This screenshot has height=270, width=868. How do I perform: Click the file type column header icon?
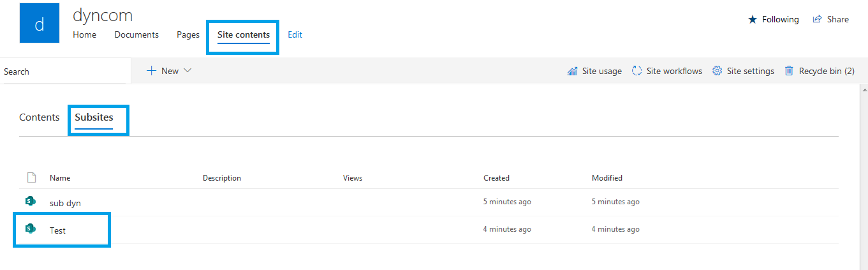click(x=31, y=177)
